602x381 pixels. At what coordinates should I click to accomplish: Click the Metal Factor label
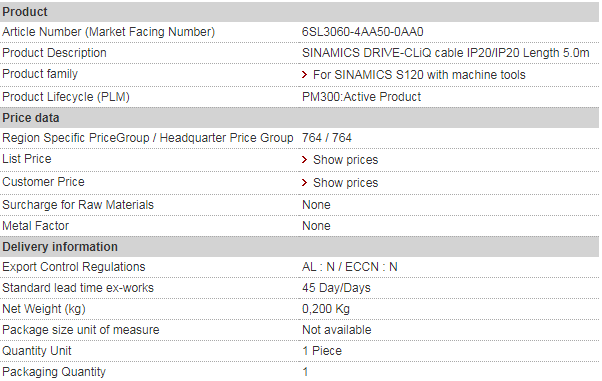pyautogui.click(x=36, y=226)
